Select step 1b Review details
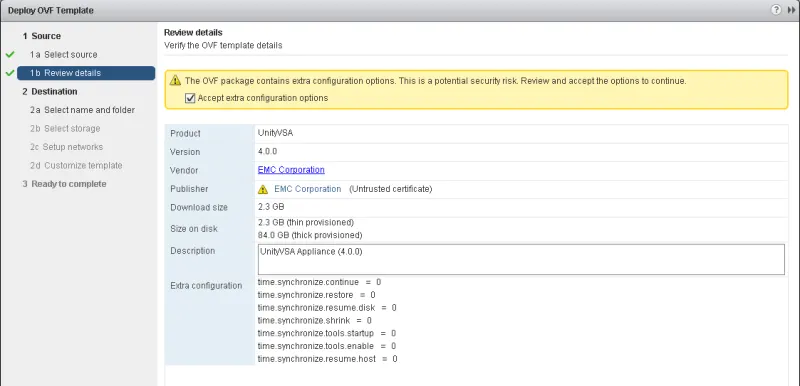 (86, 73)
